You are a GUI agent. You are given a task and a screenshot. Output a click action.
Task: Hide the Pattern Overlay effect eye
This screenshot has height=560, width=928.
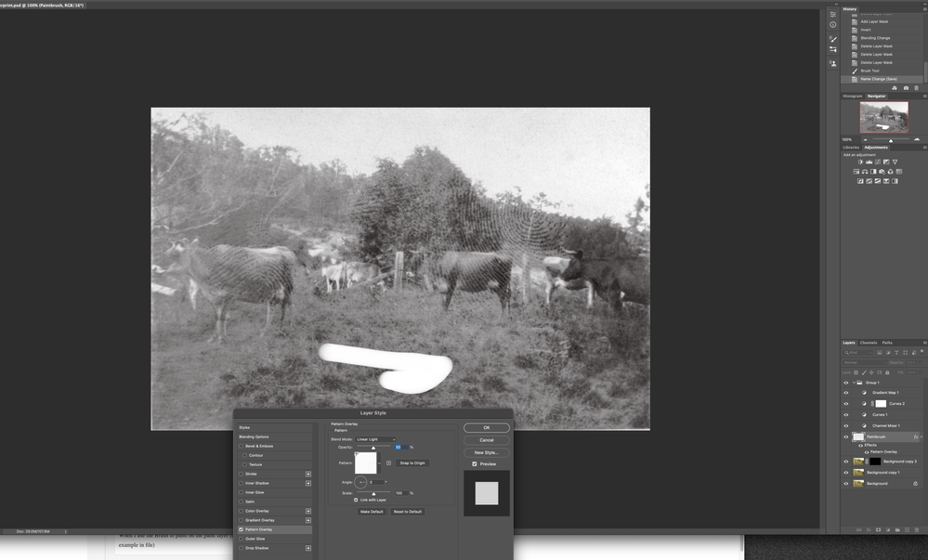(867, 451)
